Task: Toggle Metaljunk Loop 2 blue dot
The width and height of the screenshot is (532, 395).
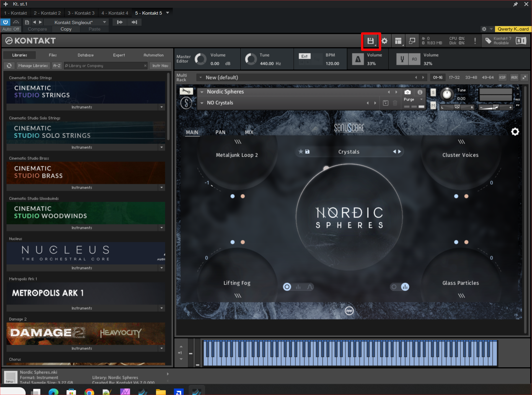Action: pos(233,196)
